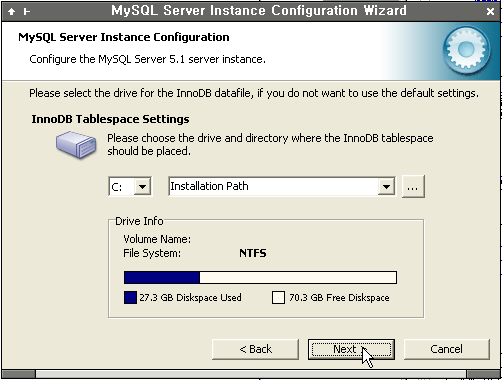Click the "InnoDB Tablespace Settings" heading

coord(110,119)
